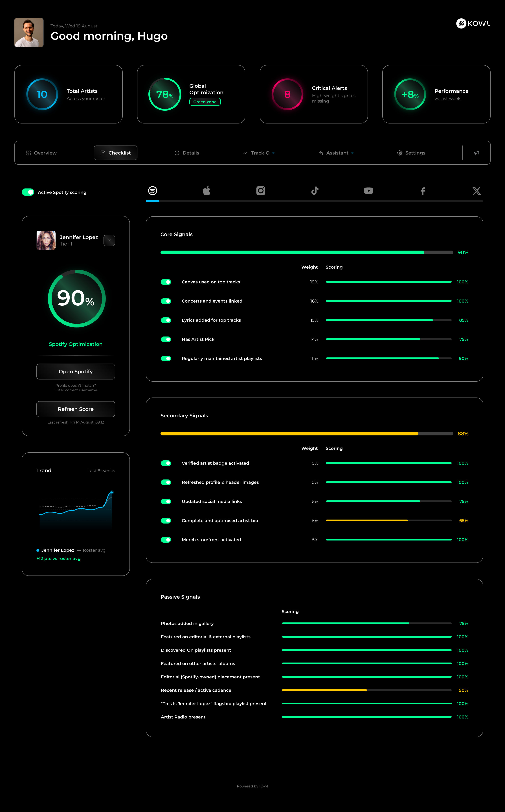Toggle Canvas used on top tracks
505x812 pixels.
point(166,282)
